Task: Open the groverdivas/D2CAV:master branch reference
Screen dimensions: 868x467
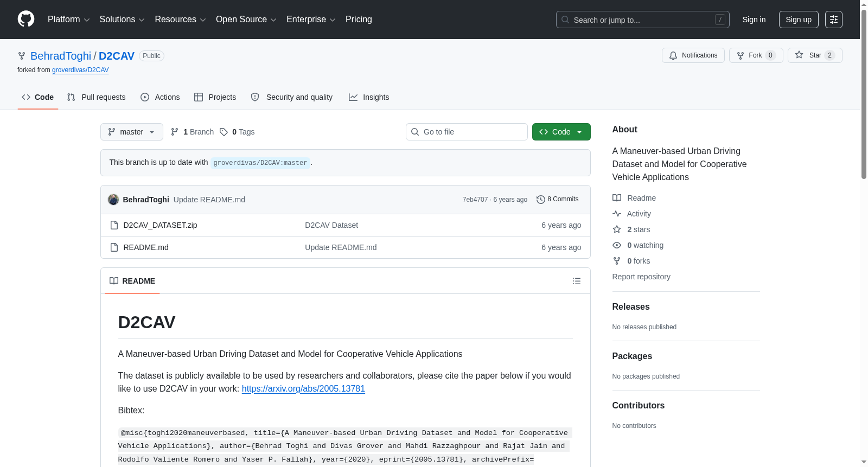Action: (x=260, y=163)
